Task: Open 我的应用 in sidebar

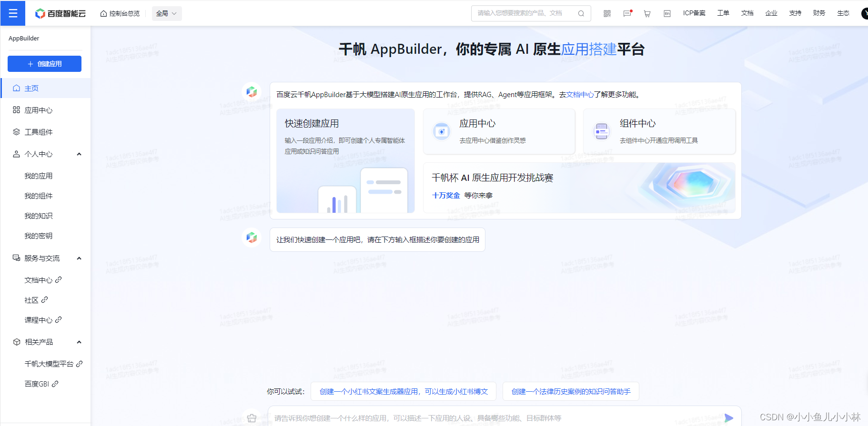Action: pyautogui.click(x=39, y=176)
